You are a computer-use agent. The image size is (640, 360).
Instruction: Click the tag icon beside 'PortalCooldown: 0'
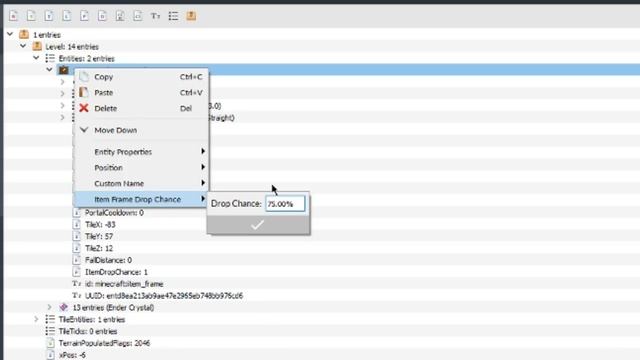(x=76, y=212)
